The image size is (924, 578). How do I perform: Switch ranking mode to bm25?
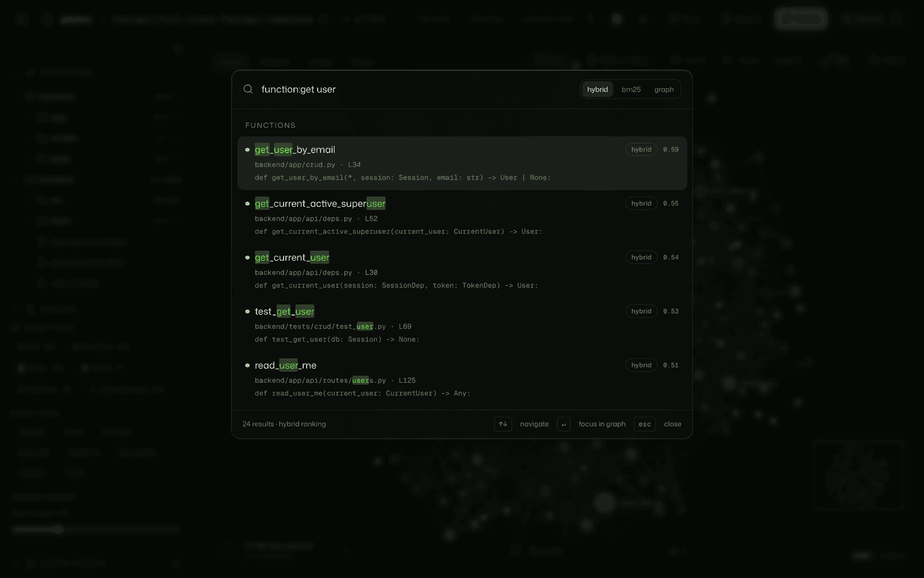click(x=631, y=90)
